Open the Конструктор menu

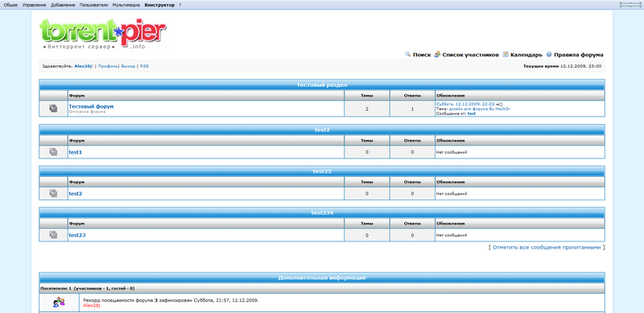point(159,5)
